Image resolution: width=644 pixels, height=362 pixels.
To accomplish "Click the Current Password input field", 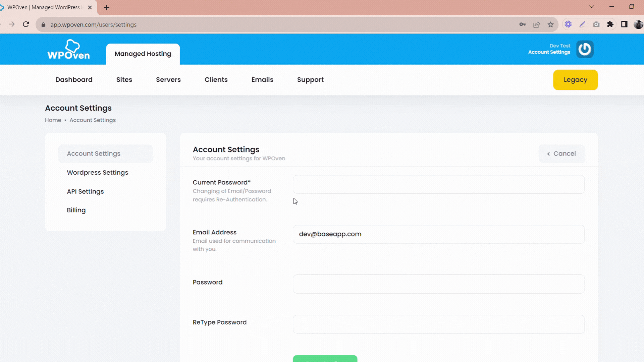I will [x=438, y=183].
